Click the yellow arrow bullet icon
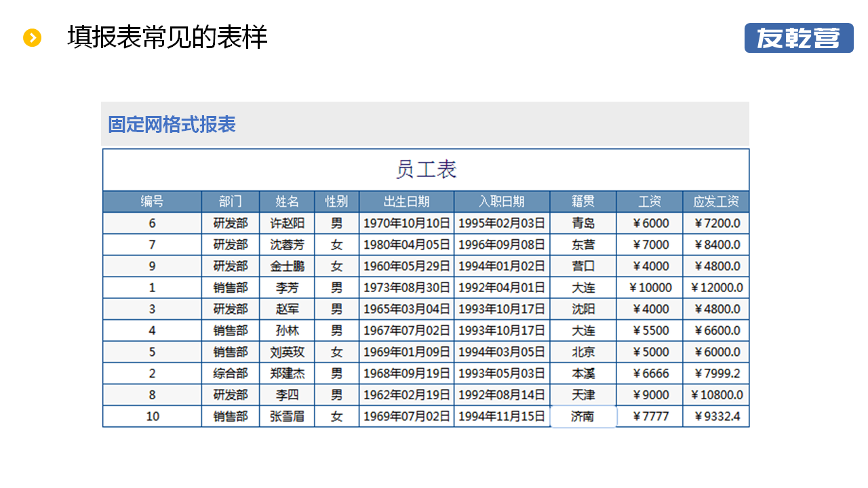Screen dimensions: 868x488 pyautogui.click(x=33, y=38)
